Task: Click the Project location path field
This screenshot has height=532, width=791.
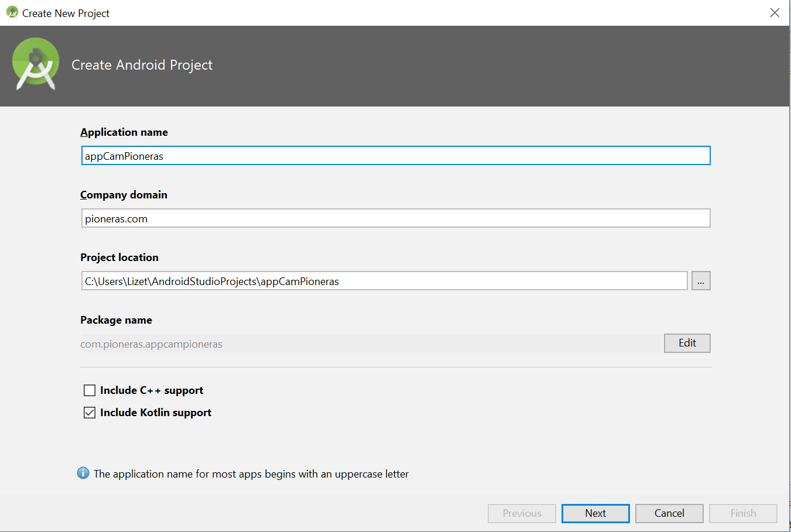Action: pos(385,281)
